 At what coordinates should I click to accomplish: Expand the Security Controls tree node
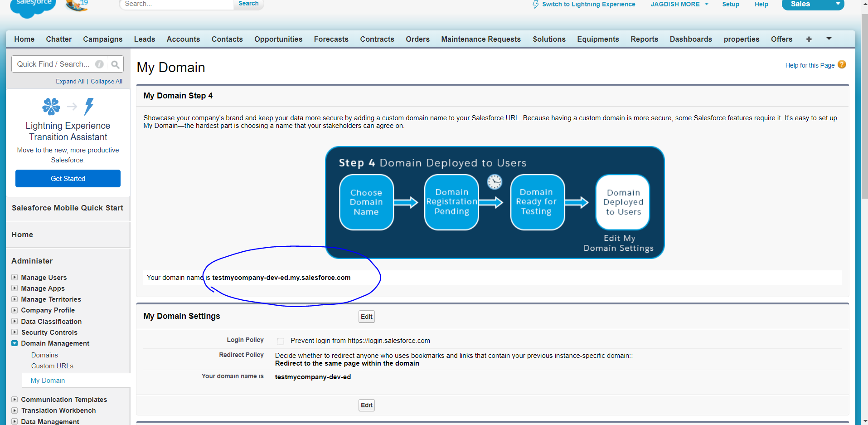coord(15,332)
